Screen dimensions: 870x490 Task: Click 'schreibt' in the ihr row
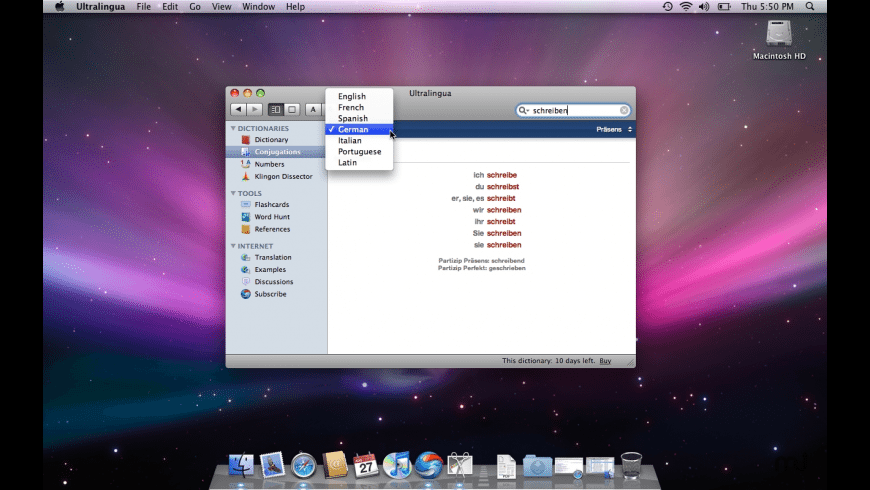coord(501,222)
